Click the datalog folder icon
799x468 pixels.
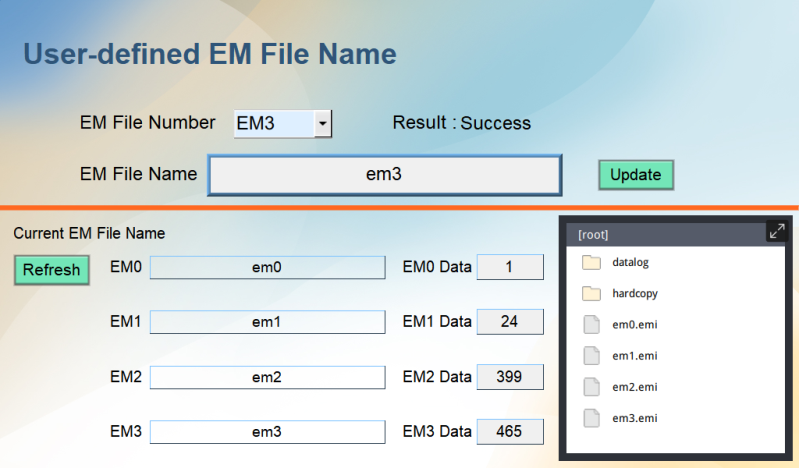tap(591, 263)
